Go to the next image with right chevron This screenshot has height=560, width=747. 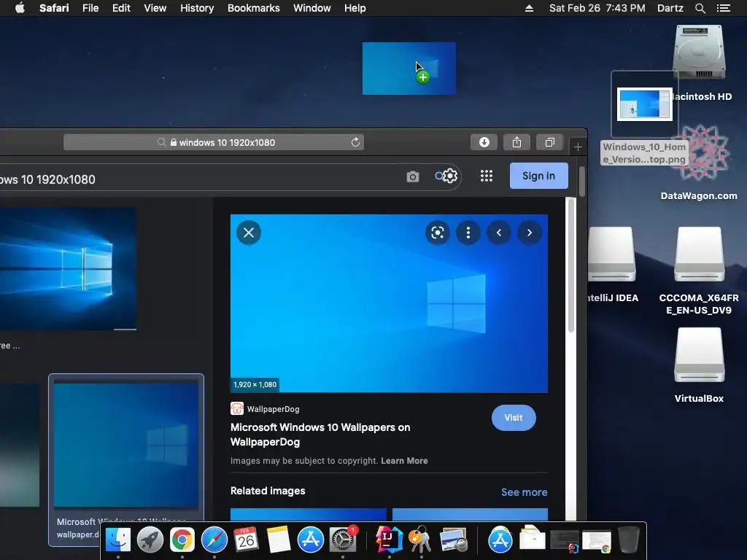tap(530, 233)
